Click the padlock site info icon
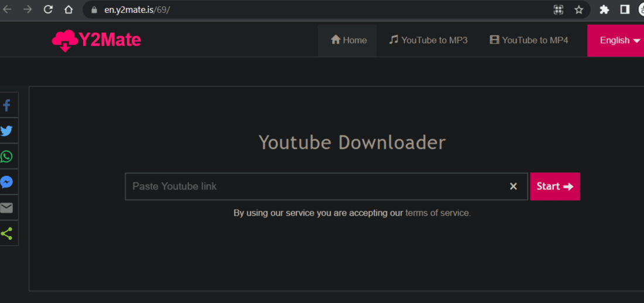Screen dimensions: 644x303 [94, 10]
